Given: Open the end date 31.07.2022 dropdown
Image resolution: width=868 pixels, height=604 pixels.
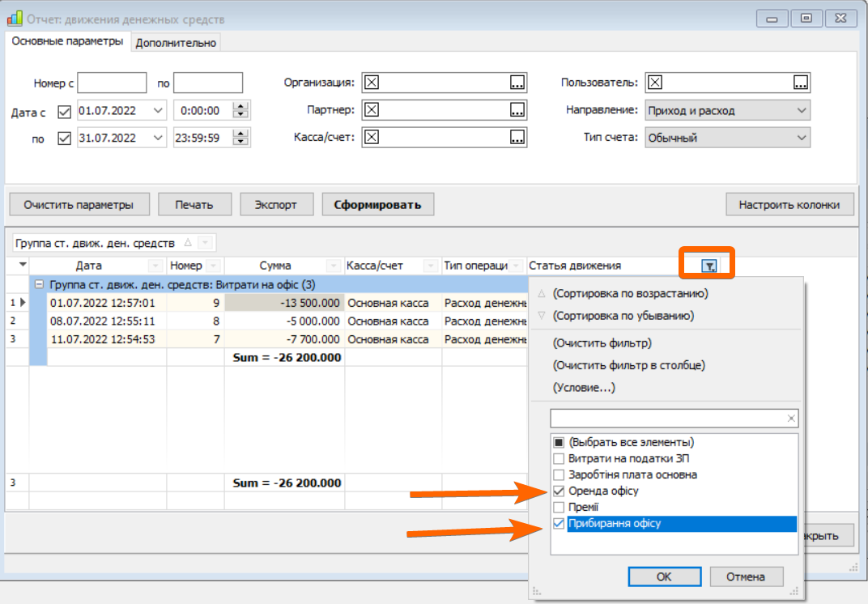Looking at the screenshot, I should pos(158,138).
